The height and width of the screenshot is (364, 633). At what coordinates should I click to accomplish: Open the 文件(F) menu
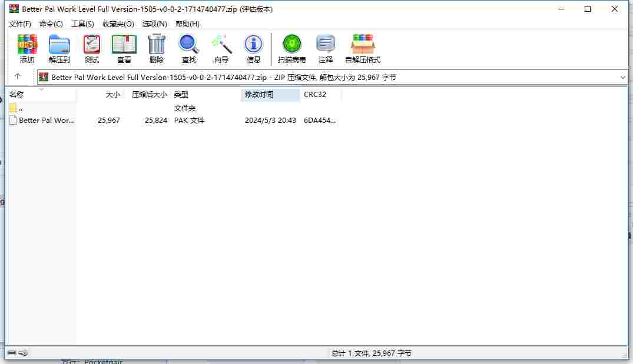(x=20, y=24)
